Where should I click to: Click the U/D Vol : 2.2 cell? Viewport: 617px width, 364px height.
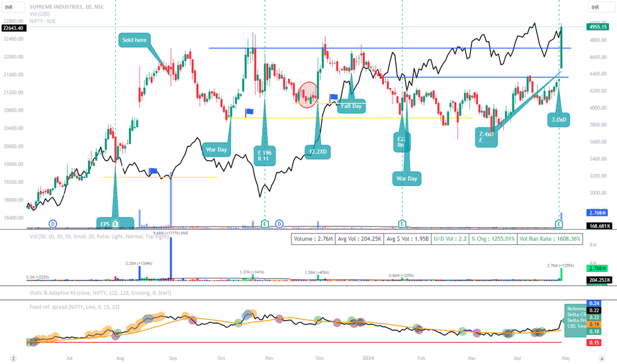(450, 239)
